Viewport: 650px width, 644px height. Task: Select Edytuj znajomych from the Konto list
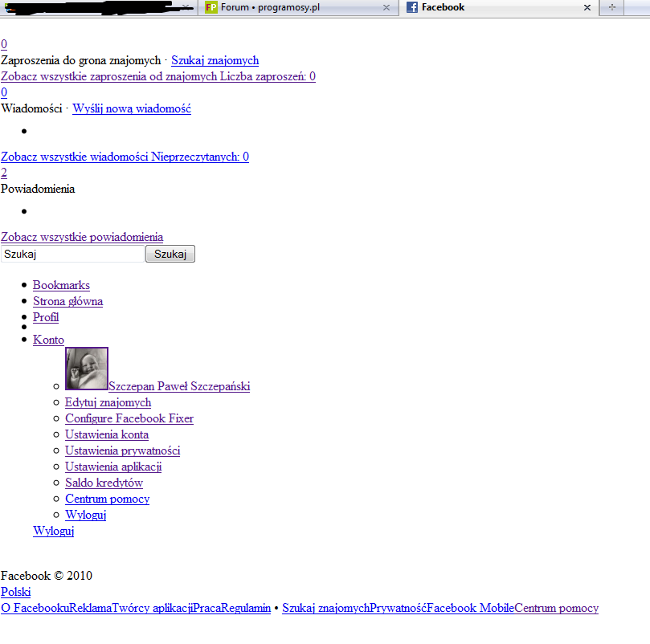click(108, 402)
